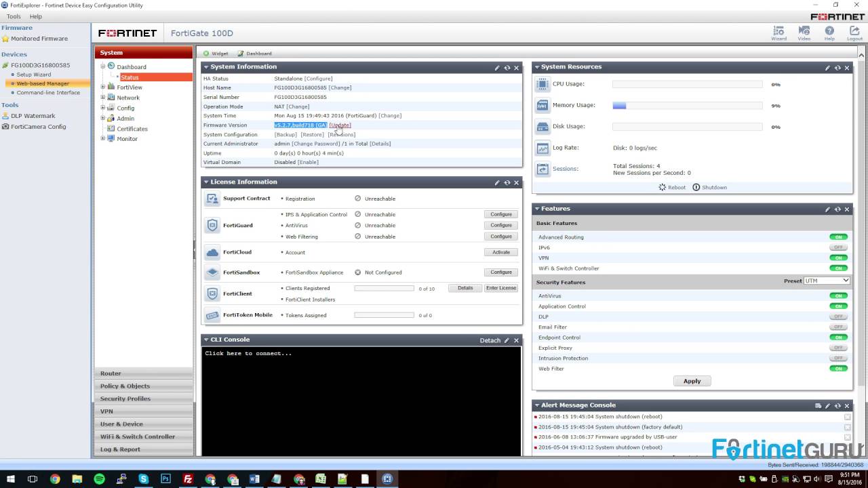Viewport: 868px width, 488px height.
Task: Toggle IPv6 feature switch
Action: [839, 247]
